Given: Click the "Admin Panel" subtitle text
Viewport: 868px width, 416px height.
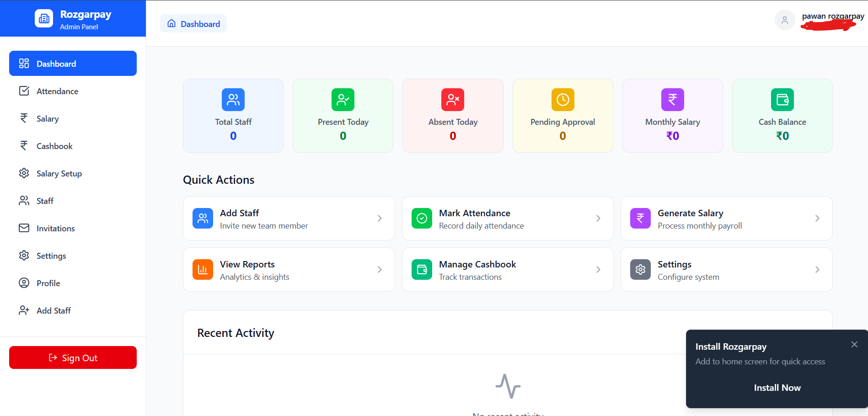Looking at the screenshot, I should pos(79,27).
